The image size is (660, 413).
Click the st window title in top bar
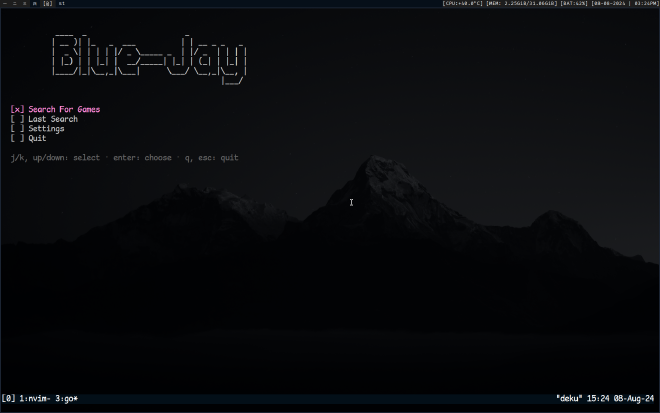(62, 3)
